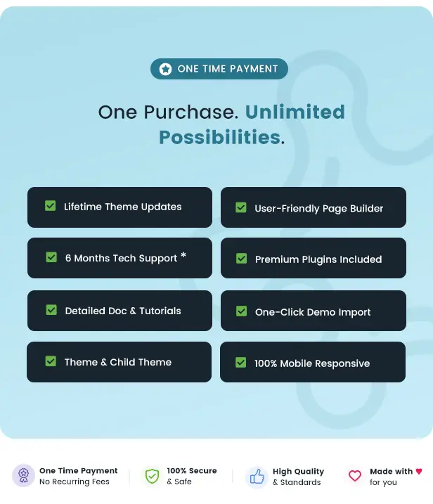The height and width of the screenshot is (504, 433).
Task: Click the outlined heart icon beside Made with
Action: coord(355,476)
